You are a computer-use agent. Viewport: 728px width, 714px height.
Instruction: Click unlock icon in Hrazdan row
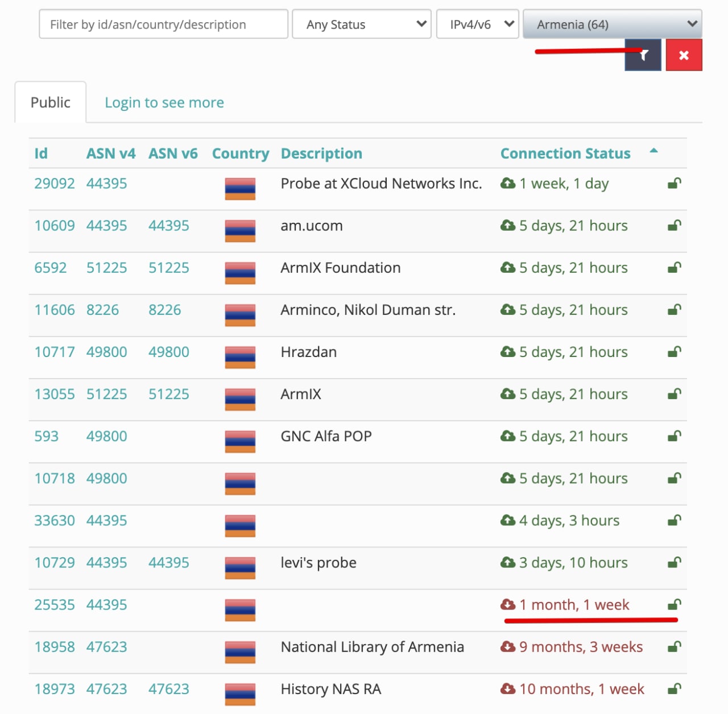[x=675, y=351]
